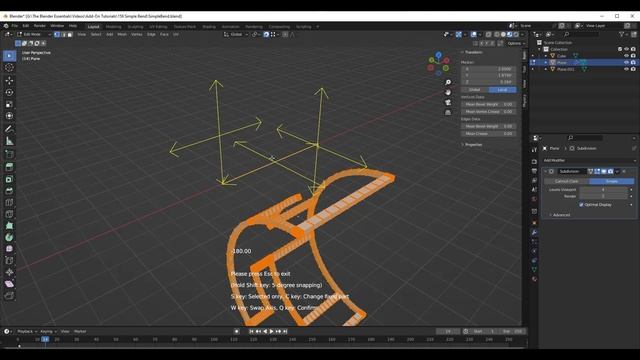Open the Object Data properties tab icon
Image resolution: width=640 pixels, height=360 pixels.
(x=534, y=270)
